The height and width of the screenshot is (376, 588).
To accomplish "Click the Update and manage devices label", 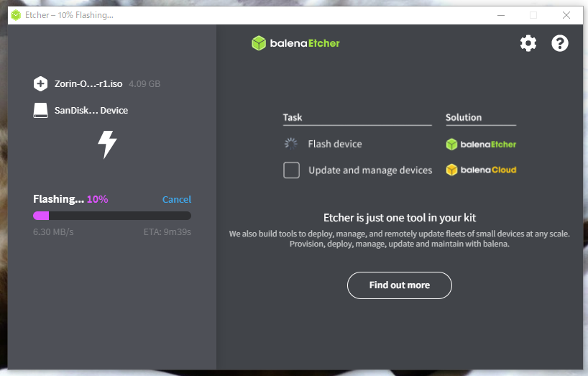I will tap(370, 170).
